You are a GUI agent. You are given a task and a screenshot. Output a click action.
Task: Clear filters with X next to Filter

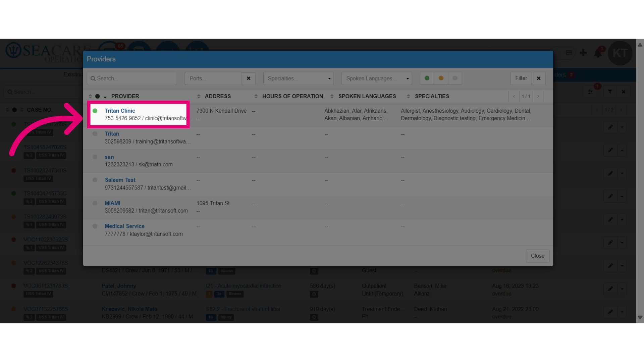click(539, 78)
